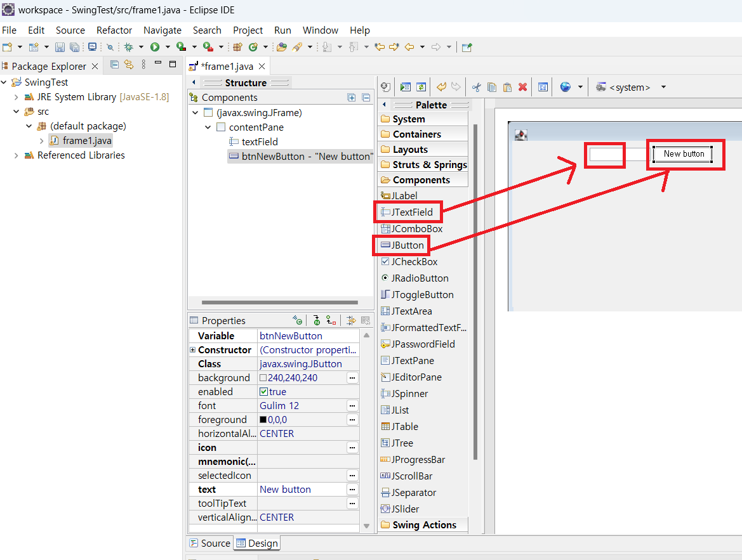The height and width of the screenshot is (560, 742).
Task: Open the Containers palette category
Action: (x=423, y=134)
